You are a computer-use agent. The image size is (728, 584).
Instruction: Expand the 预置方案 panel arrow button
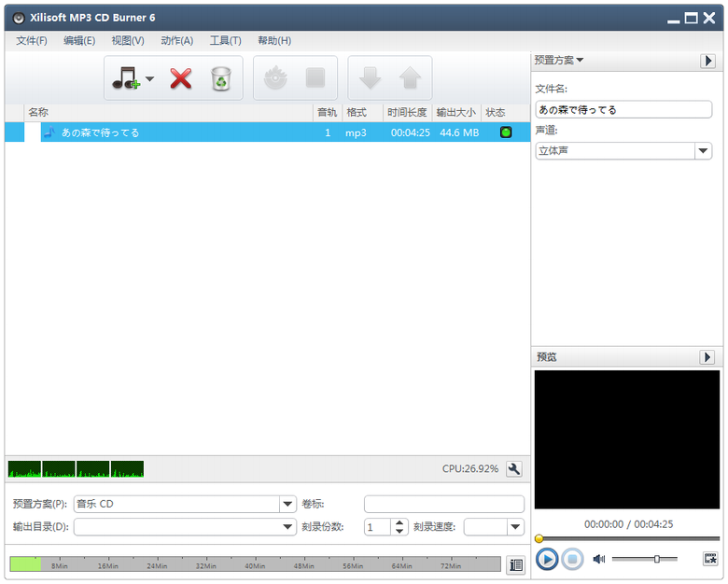(707, 61)
